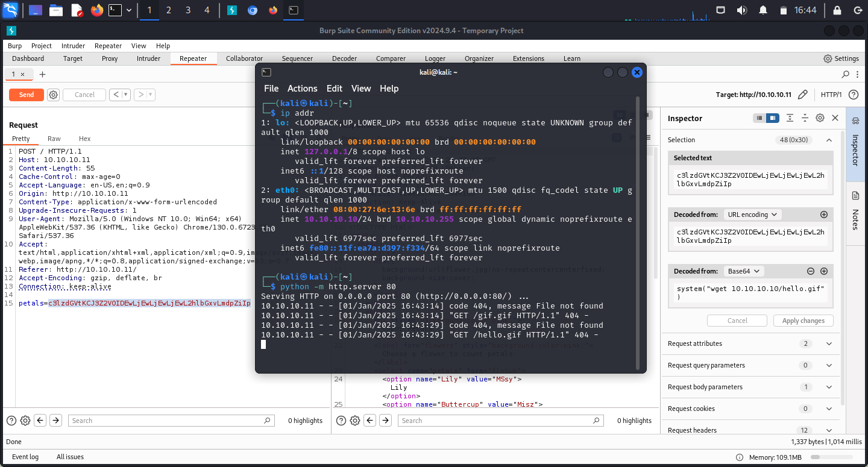Viewport: 868px width, 467px height.
Task: Open the text editor launcher in top panel
Action: (x=77, y=10)
